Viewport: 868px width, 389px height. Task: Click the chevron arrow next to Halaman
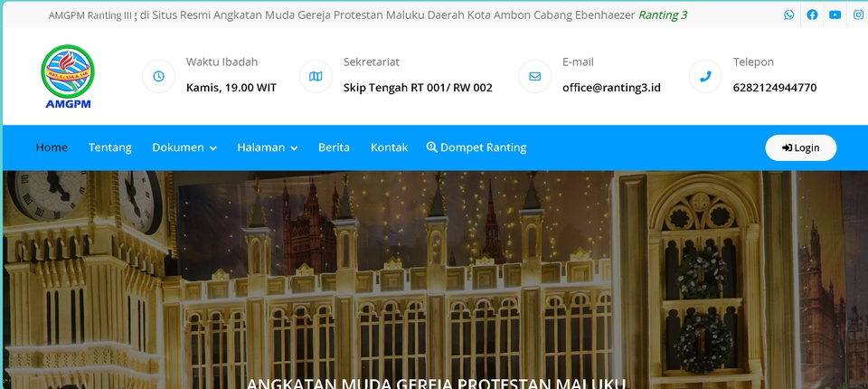tap(294, 148)
